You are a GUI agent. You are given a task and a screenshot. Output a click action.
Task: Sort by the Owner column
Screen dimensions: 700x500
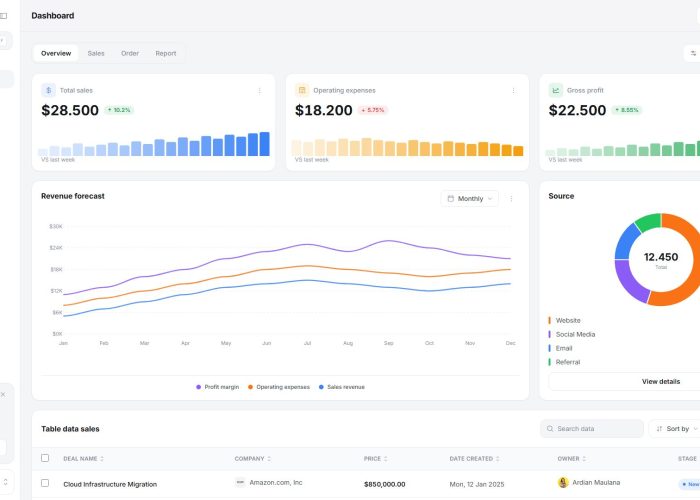(x=571, y=458)
